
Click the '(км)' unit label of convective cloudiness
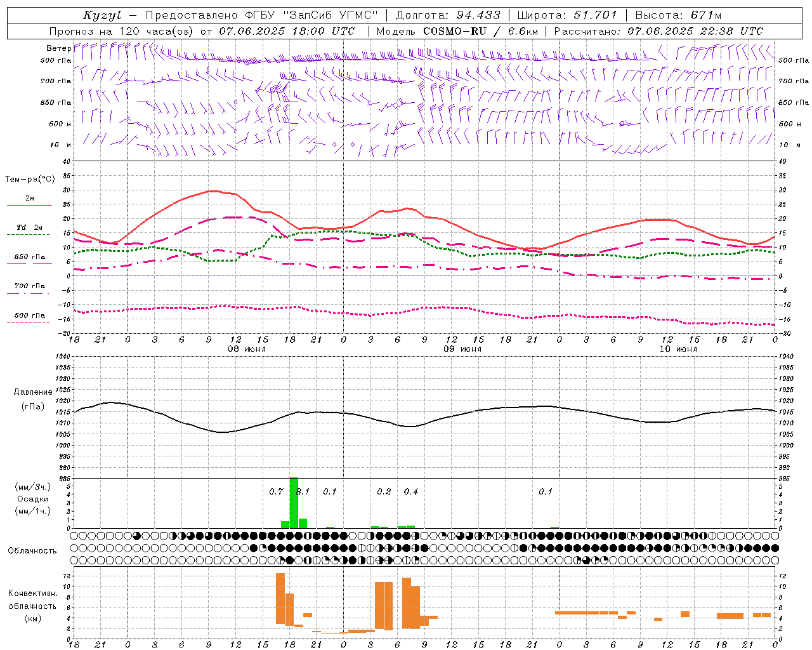pos(33,618)
